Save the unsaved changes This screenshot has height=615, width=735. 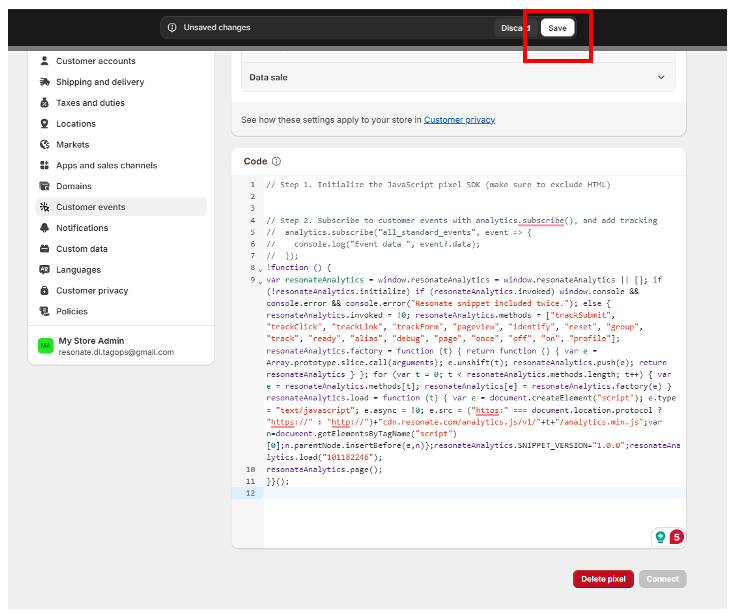click(557, 28)
